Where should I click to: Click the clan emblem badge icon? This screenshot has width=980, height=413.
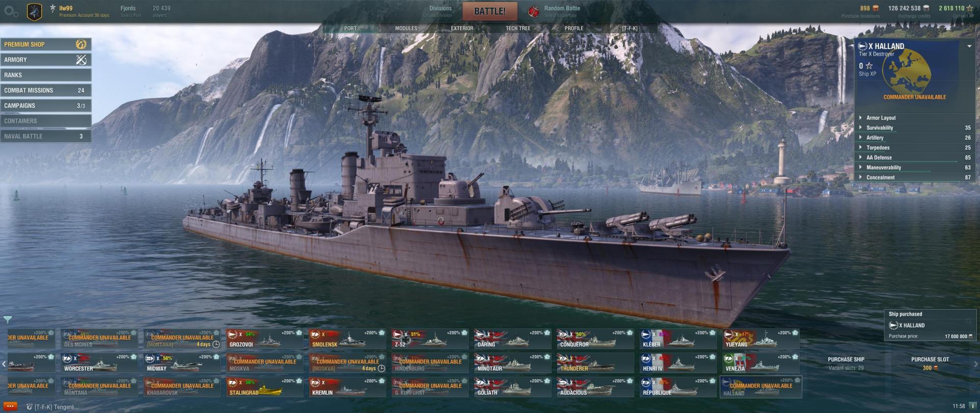(35, 11)
